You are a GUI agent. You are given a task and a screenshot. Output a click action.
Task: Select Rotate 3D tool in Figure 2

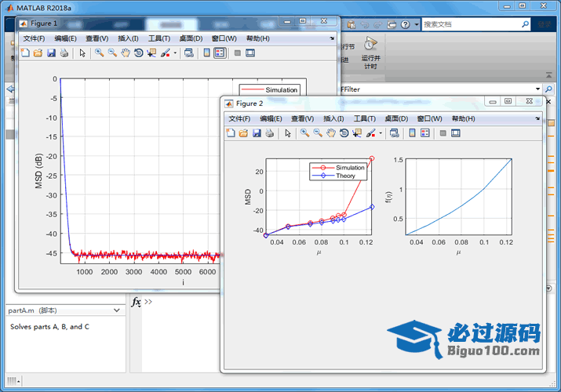344,133
